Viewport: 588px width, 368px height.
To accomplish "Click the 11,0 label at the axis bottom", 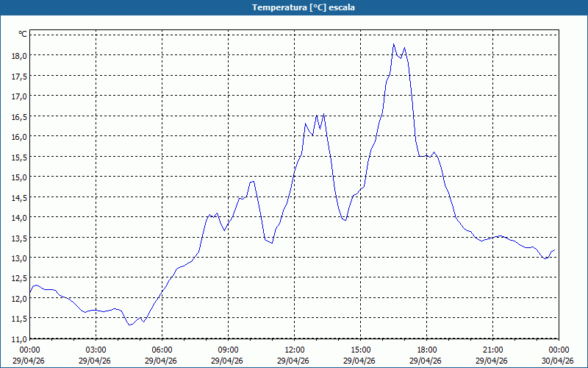I will 18,339.
